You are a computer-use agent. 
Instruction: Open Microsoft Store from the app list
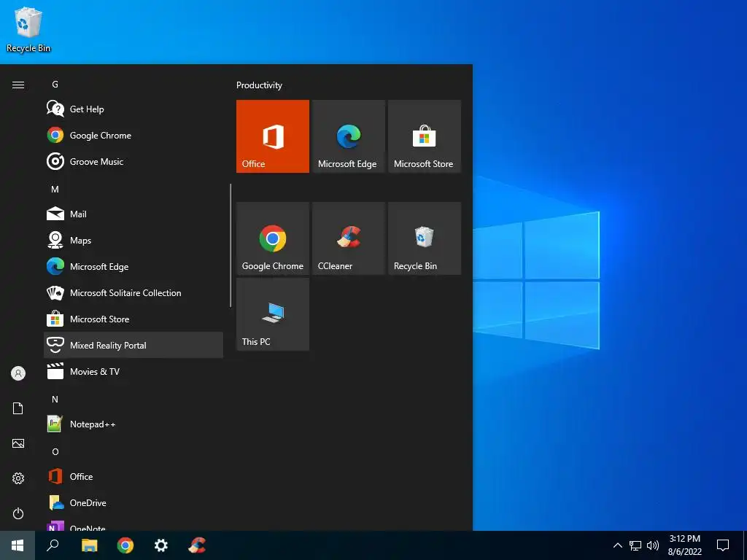(x=133, y=319)
